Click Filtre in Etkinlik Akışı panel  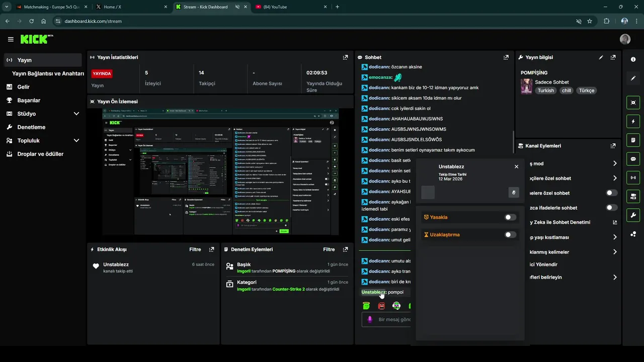[x=195, y=249]
